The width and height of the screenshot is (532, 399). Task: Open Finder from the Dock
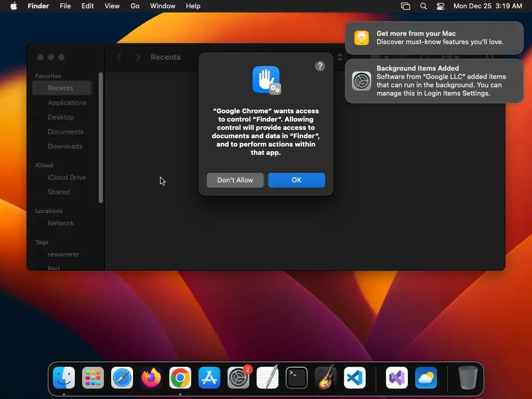64,378
